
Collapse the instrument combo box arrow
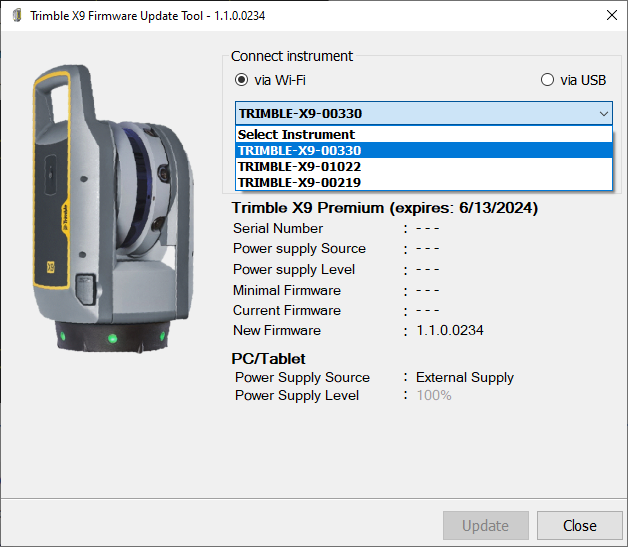(604, 114)
